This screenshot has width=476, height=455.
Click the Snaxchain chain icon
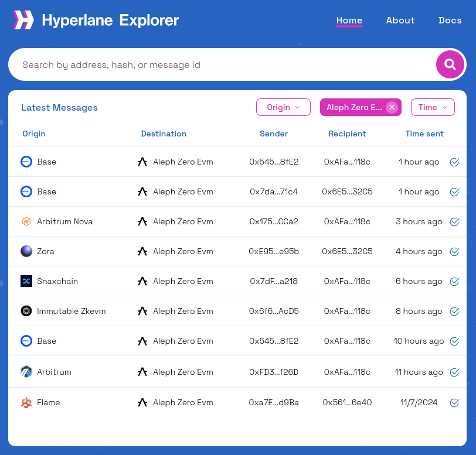[x=26, y=281]
